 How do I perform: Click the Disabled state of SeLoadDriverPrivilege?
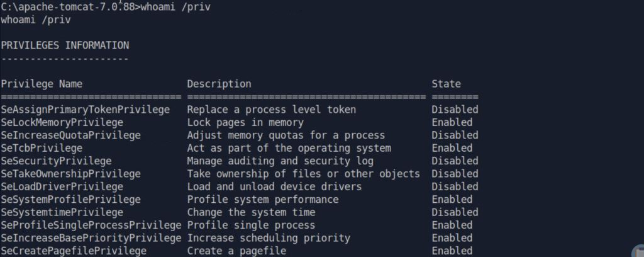point(455,186)
